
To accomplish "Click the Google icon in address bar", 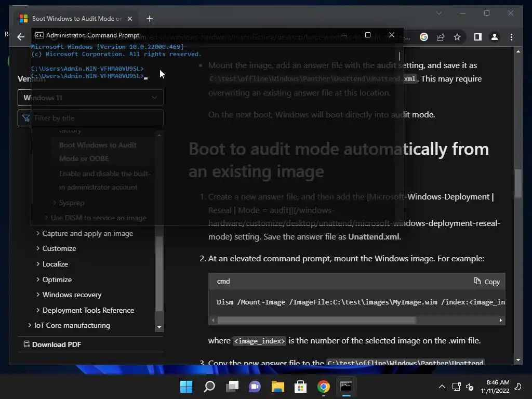I will 424,37.
